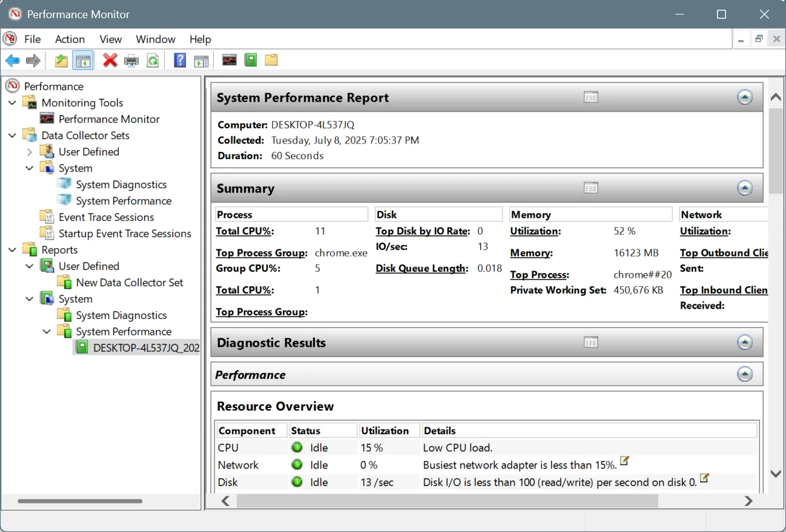Click the Utilization column header
Viewport: 786px width, 532px height.
coord(389,430)
